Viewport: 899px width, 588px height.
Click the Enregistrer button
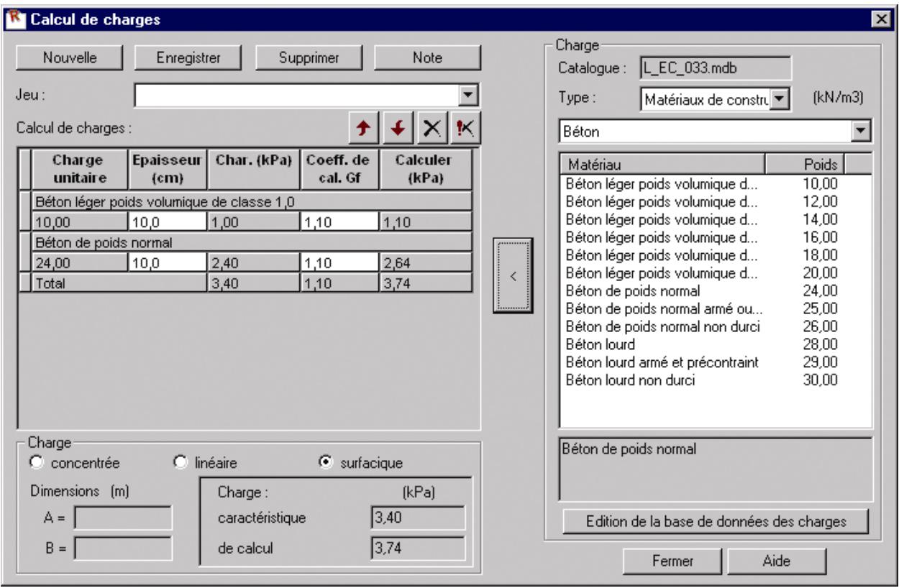(188, 58)
